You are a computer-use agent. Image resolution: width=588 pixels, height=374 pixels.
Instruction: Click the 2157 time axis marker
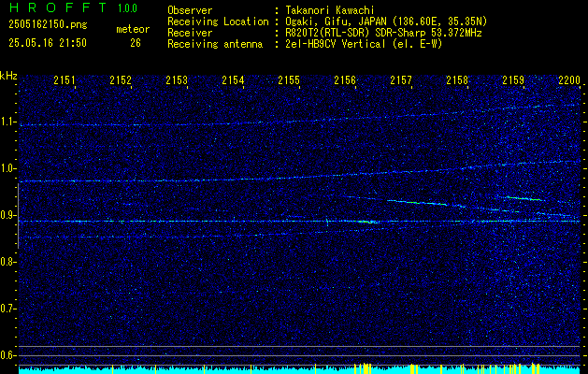(x=401, y=79)
